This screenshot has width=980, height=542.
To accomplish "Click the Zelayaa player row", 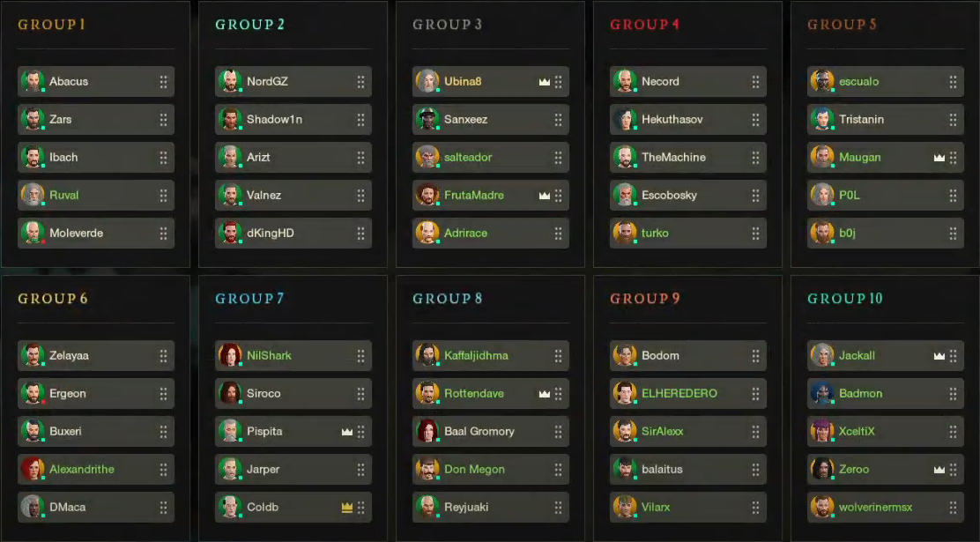I will tap(88, 356).
